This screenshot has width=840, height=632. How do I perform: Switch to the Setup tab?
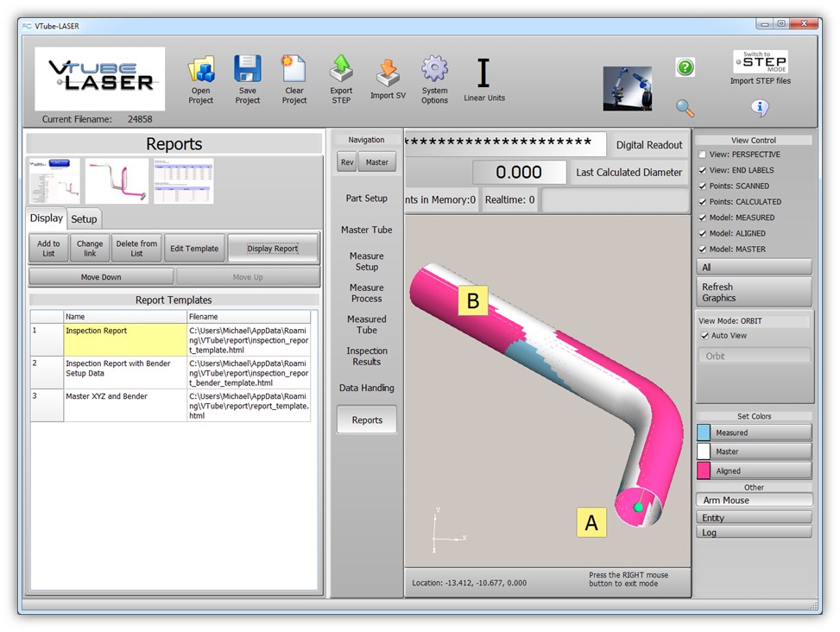(x=84, y=219)
